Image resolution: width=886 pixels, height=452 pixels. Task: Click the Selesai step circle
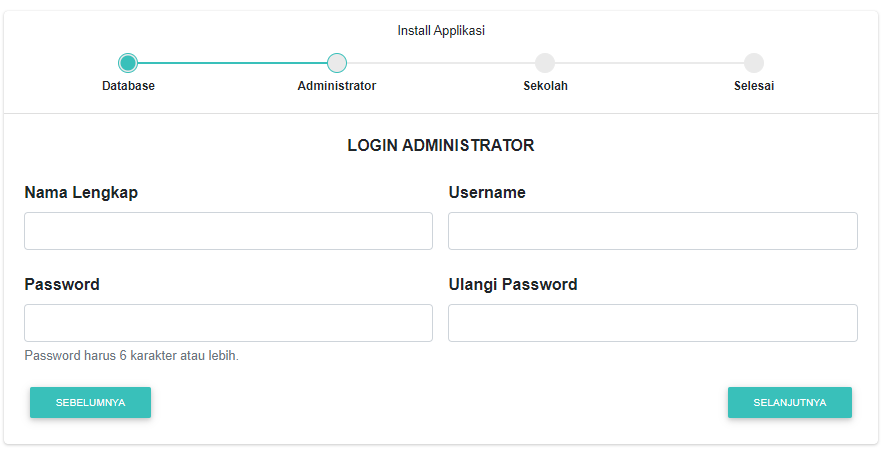pyautogui.click(x=754, y=63)
